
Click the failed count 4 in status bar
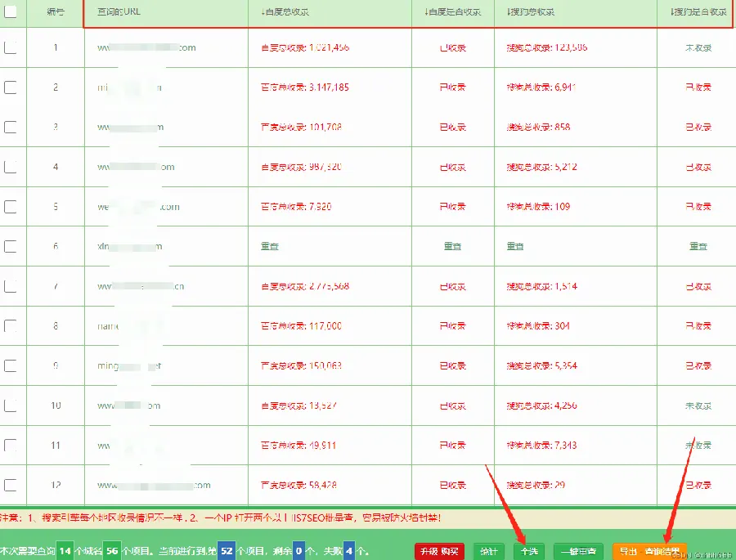pos(348,551)
